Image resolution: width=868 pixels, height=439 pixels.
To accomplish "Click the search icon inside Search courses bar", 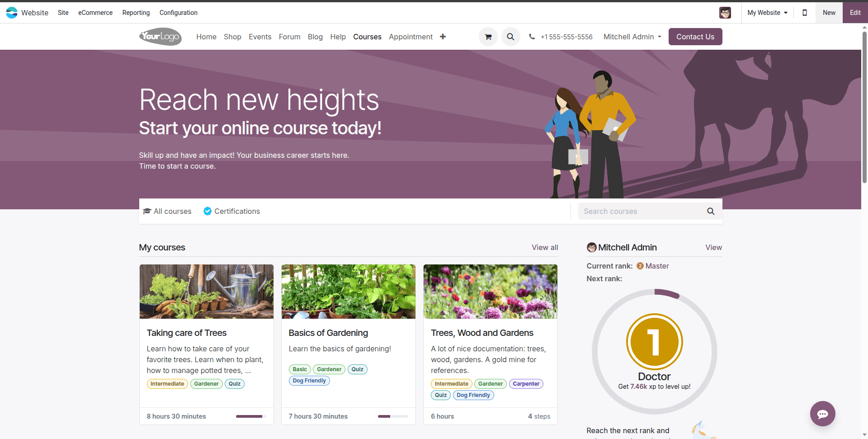I will click(x=710, y=211).
